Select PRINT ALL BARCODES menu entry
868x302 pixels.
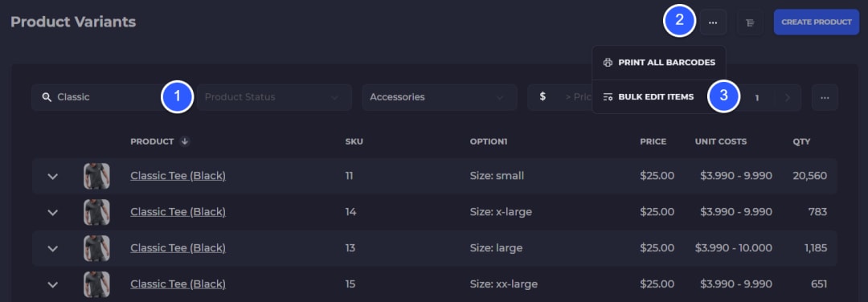659,63
